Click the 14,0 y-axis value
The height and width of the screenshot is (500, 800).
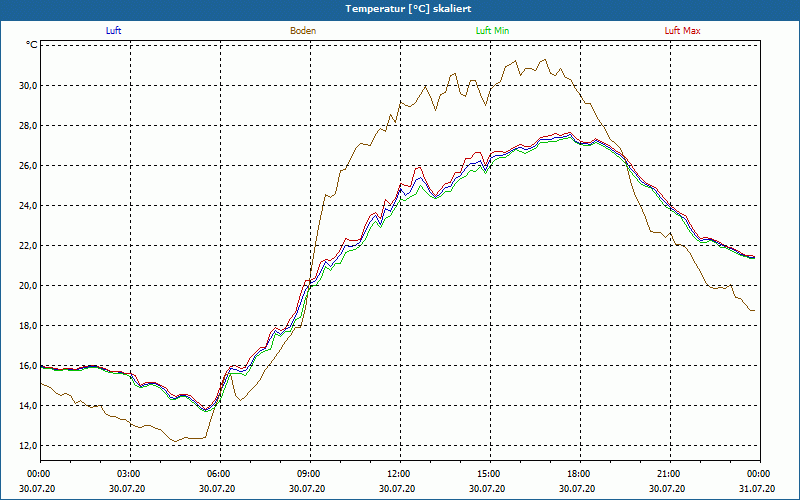[x=29, y=406]
